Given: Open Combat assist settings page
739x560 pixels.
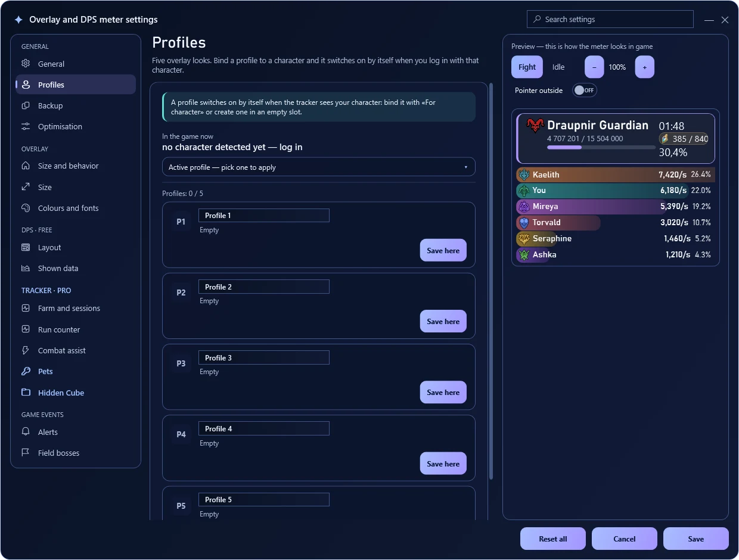Looking at the screenshot, I should (x=76, y=350).
